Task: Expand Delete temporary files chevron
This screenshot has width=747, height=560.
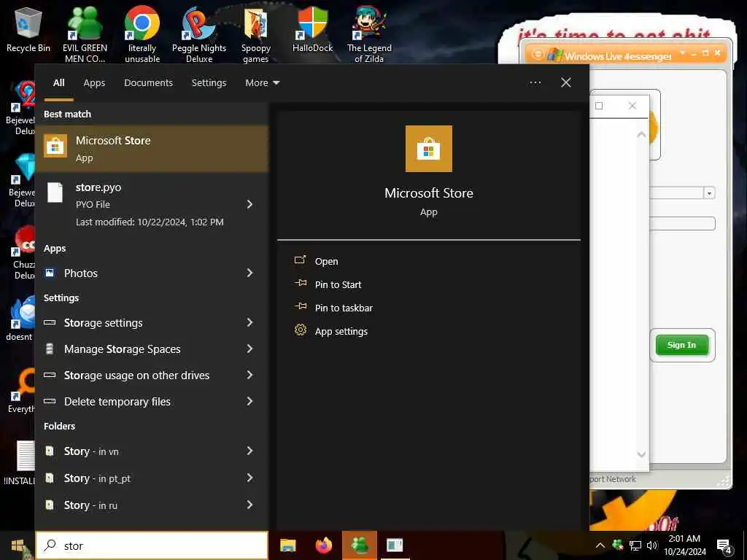Action: point(249,402)
